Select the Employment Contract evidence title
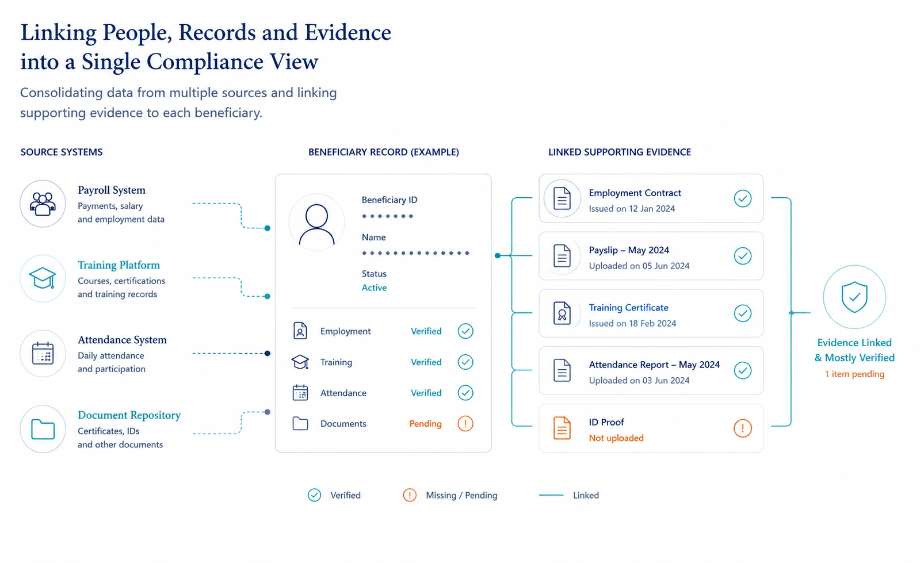Viewport: 924px width, 563px height. coord(635,193)
